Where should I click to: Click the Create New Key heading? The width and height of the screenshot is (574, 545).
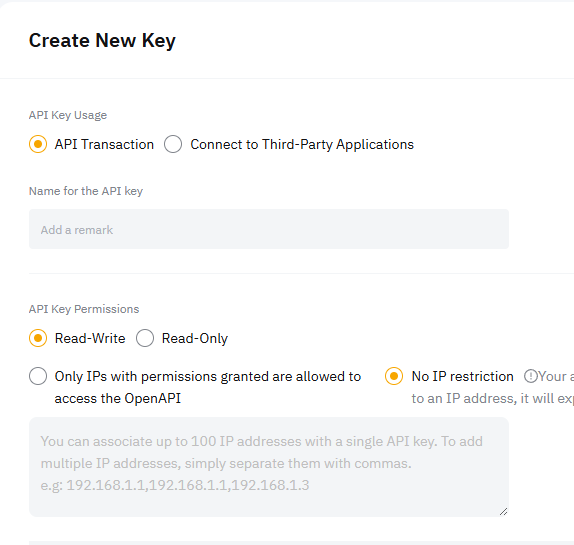pyautogui.click(x=102, y=41)
